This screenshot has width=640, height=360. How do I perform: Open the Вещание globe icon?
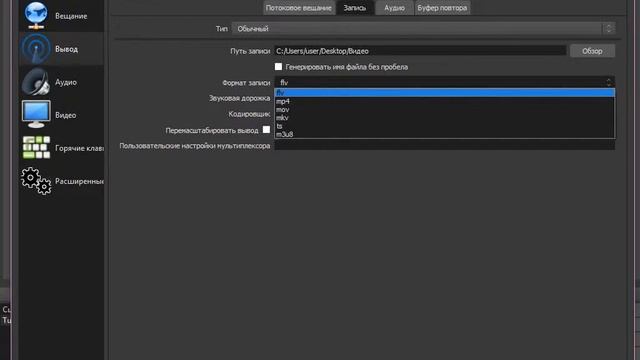[x=36, y=16]
